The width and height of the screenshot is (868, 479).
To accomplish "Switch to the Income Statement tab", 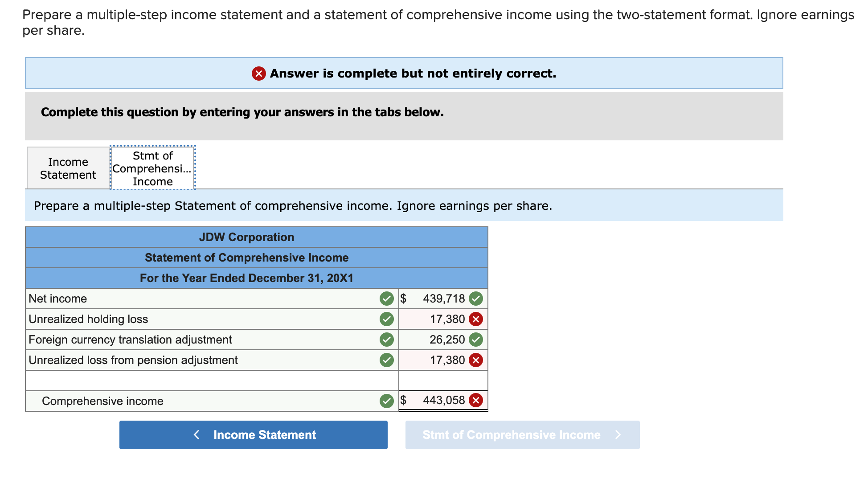I will 67,168.
